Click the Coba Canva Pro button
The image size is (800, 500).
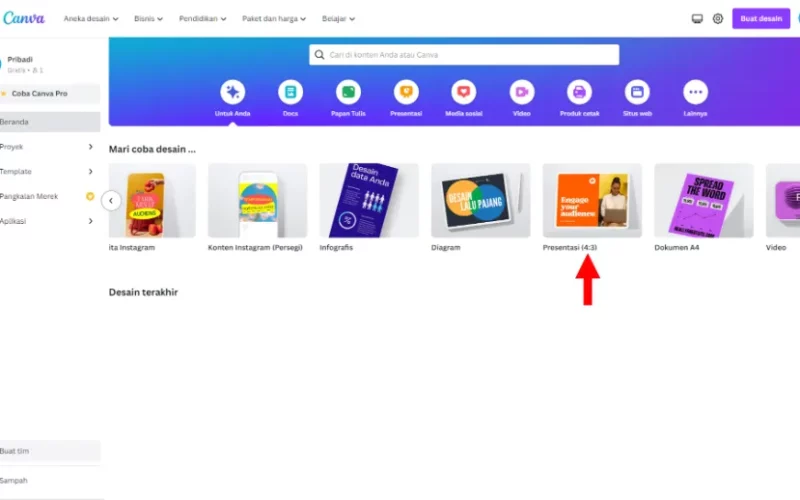pyautogui.click(x=50, y=93)
